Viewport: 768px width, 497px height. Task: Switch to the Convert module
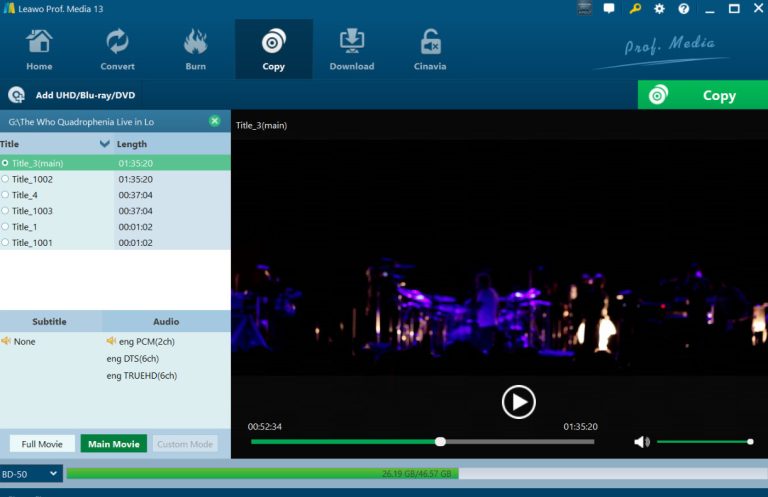117,50
